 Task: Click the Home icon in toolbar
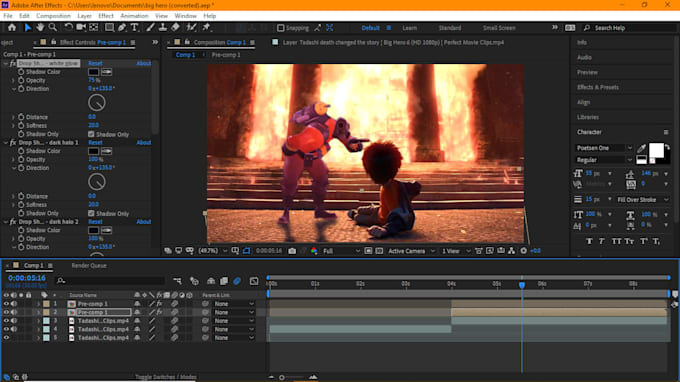[12, 28]
